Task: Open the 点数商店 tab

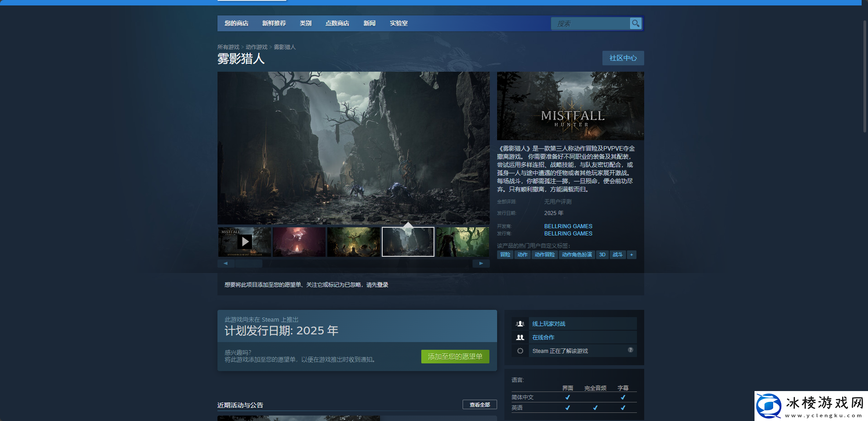Action: (x=337, y=23)
